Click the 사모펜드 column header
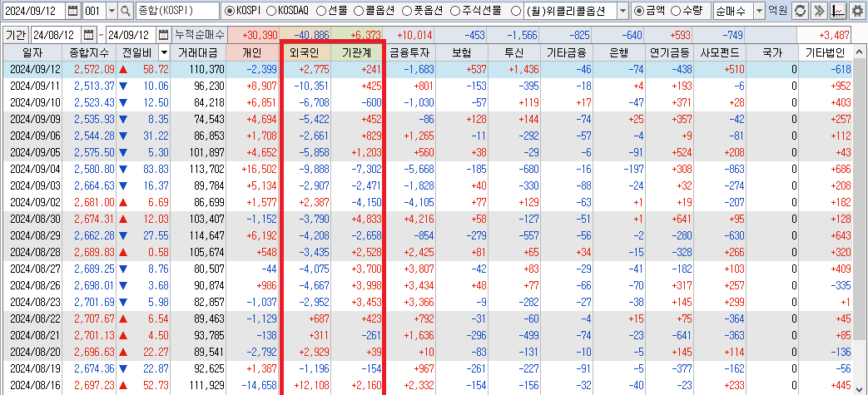This screenshot has height=395, width=868. (722, 53)
